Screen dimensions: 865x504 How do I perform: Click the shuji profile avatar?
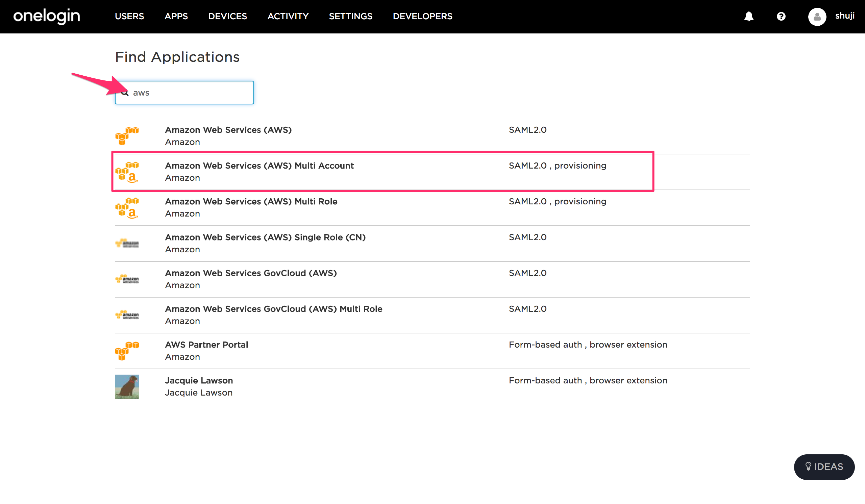click(x=817, y=17)
